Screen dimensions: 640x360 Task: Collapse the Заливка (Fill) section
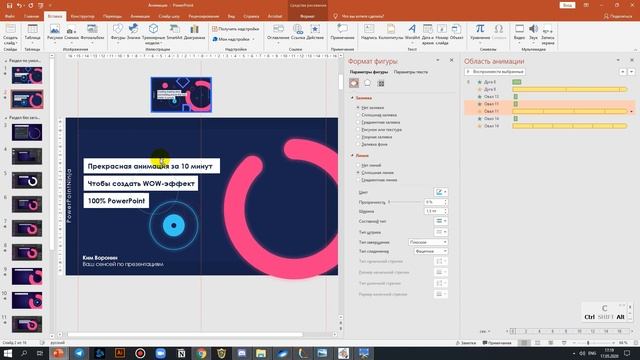[x=352, y=98]
